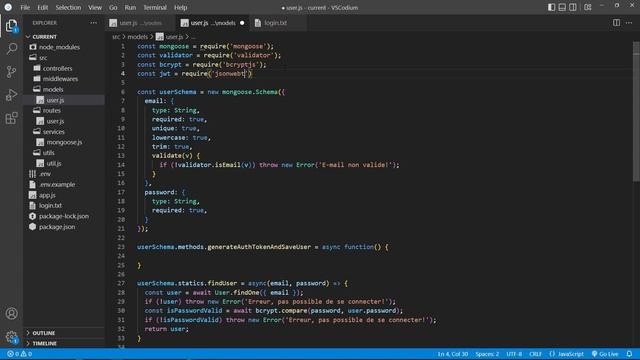Open user.js under the models folder
Image resolution: width=640 pixels, height=360 pixels.
click(x=64, y=100)
